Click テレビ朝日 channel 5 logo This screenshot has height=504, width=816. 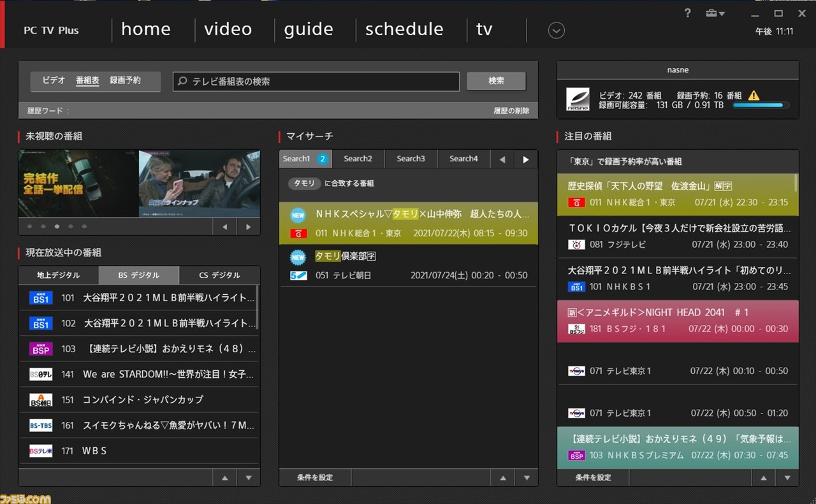(299, 275)
